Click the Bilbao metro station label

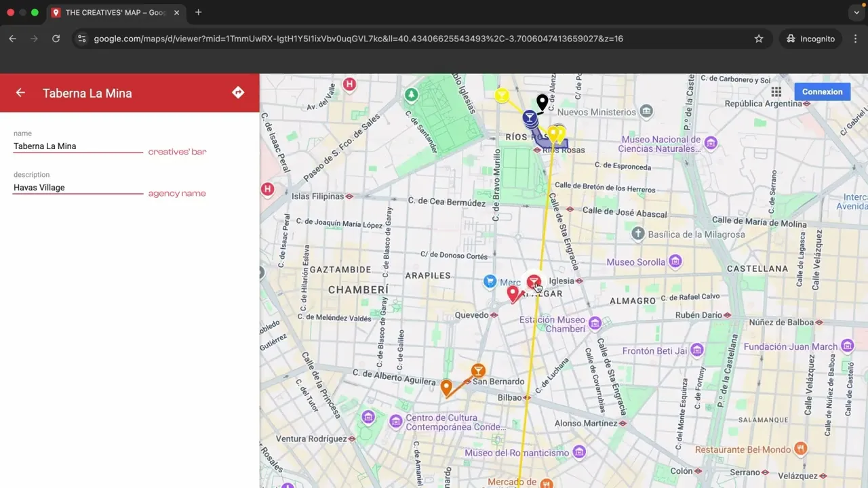click(510, 398)
